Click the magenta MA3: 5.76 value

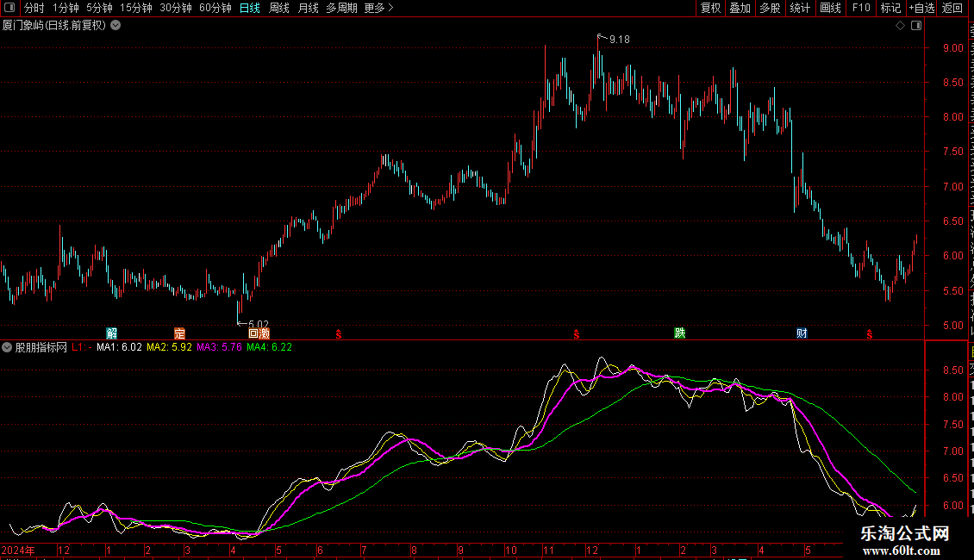pos(219,347)
